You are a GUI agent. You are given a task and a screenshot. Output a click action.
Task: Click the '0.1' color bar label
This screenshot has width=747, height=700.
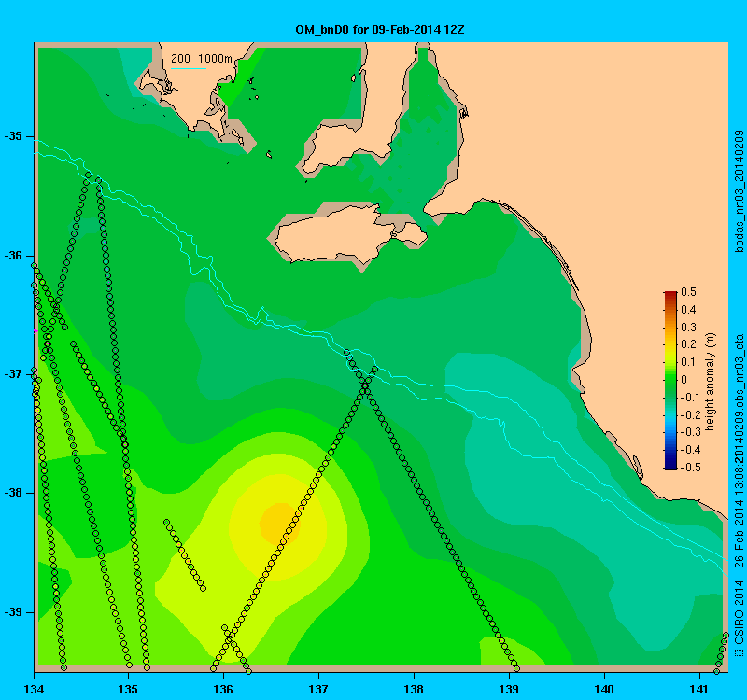point(688,362)
